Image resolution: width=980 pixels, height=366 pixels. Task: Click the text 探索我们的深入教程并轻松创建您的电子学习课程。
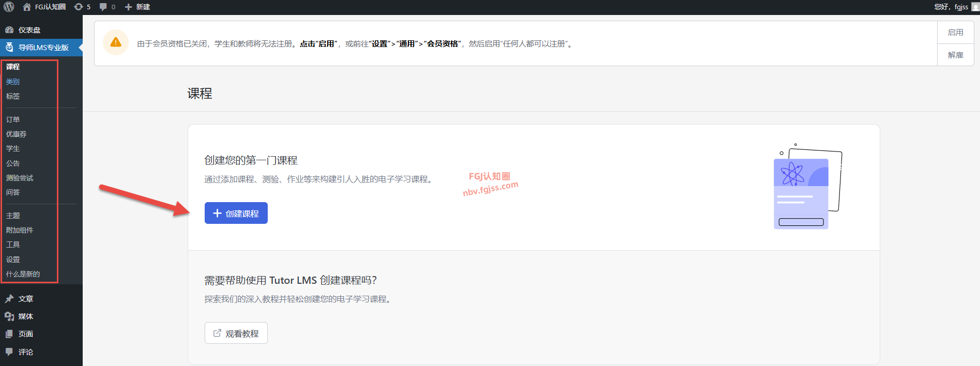299,299
